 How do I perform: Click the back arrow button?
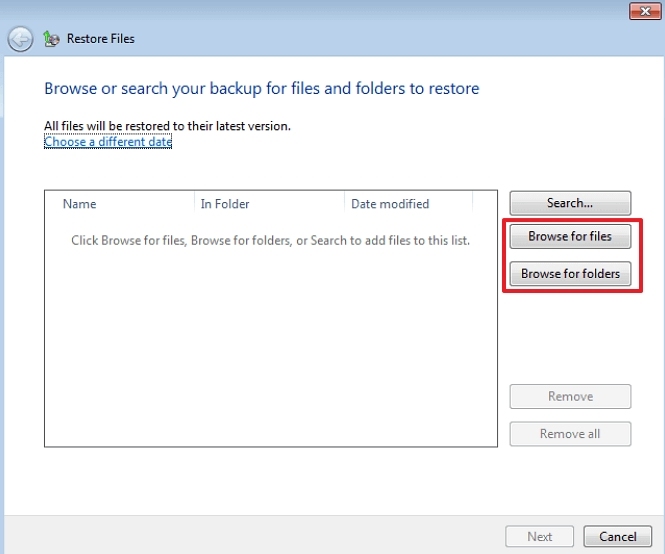click(x=20, y=39)
